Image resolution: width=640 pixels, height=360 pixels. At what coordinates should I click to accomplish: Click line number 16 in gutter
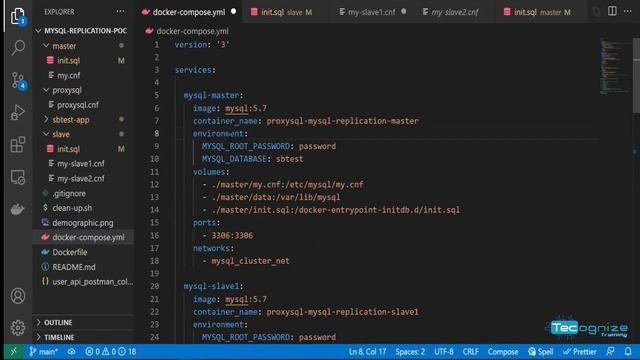154,236
